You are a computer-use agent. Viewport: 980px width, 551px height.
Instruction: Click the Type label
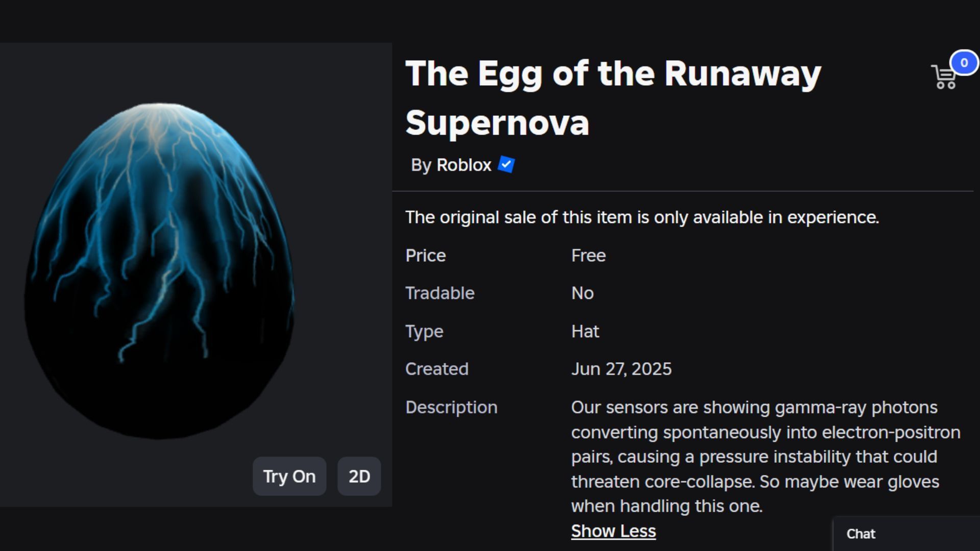point(424,331)
